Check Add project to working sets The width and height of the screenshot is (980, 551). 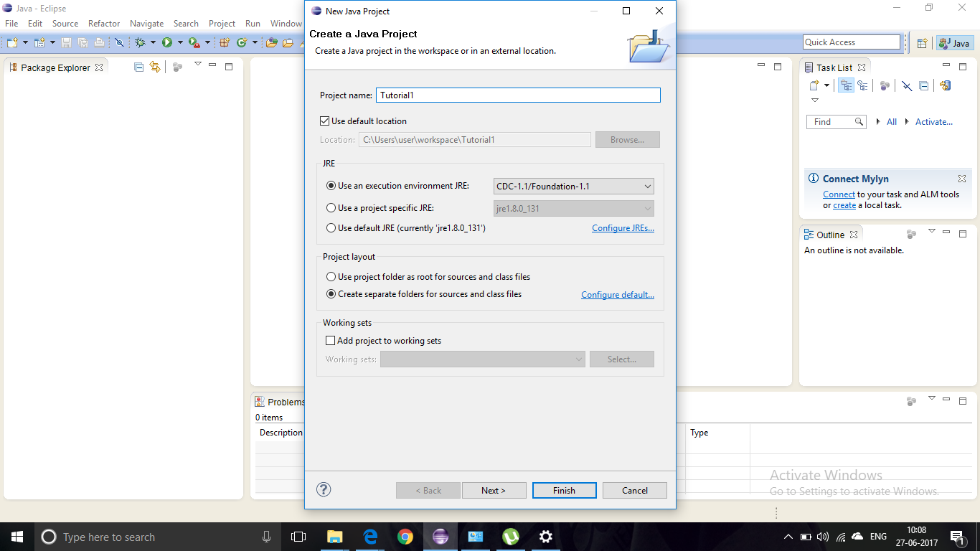pos(330,341)
